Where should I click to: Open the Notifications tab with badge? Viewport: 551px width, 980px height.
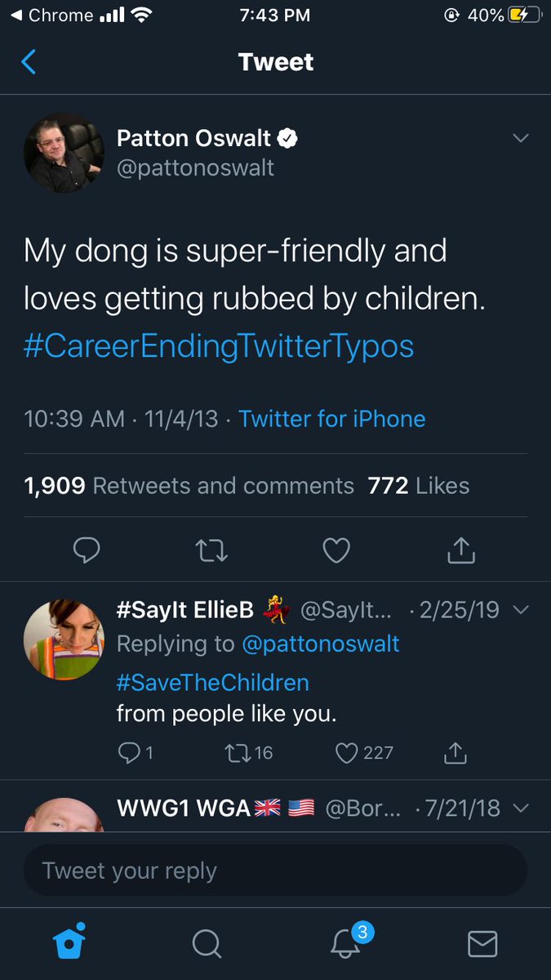346,943
